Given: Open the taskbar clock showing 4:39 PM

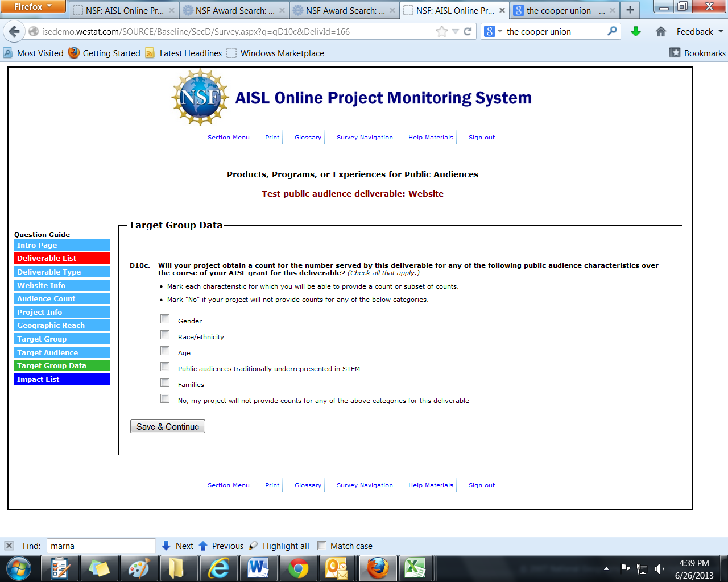Looking at the screenshot, I should [x=694, y=569].
